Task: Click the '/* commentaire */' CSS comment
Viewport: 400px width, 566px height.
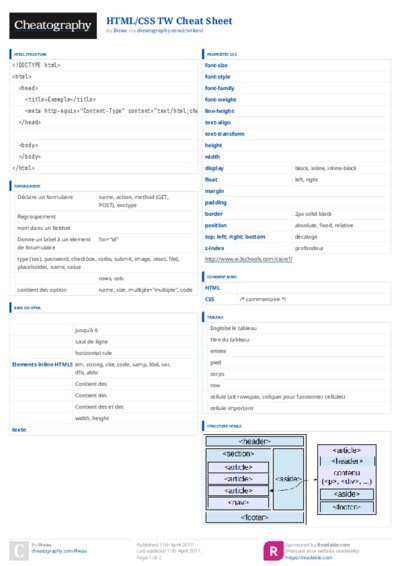Action: tap(263, 299)
